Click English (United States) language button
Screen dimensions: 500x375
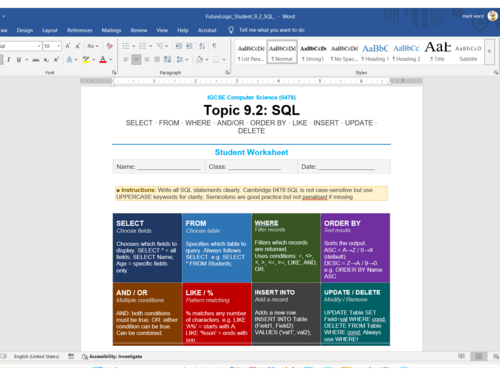point(36,356)
